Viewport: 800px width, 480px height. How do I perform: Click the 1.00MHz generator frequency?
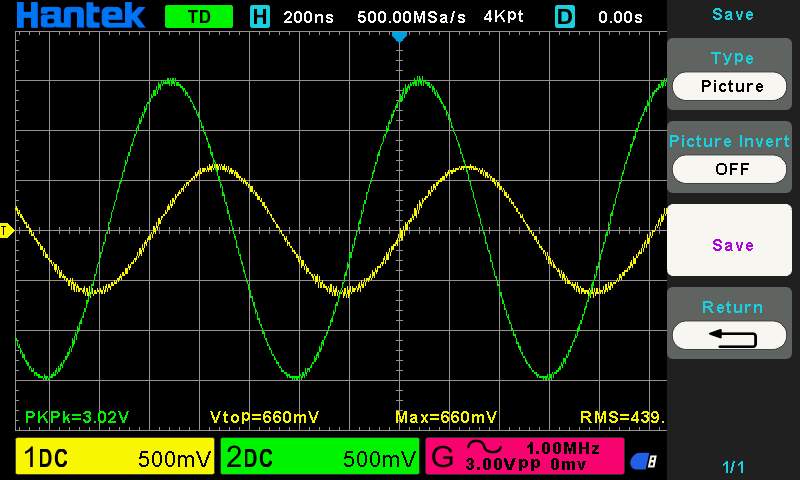563,448
